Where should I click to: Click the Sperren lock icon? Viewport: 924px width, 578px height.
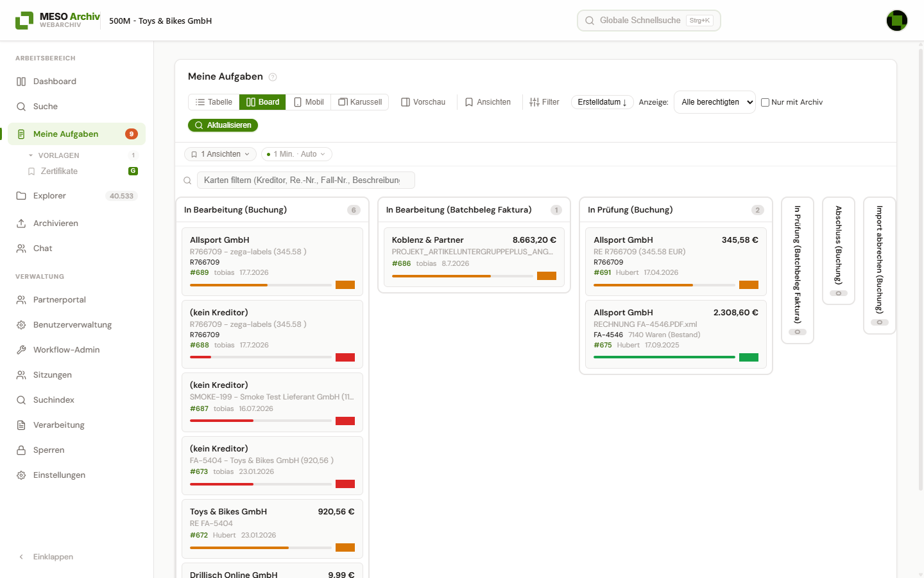(21, 450)
